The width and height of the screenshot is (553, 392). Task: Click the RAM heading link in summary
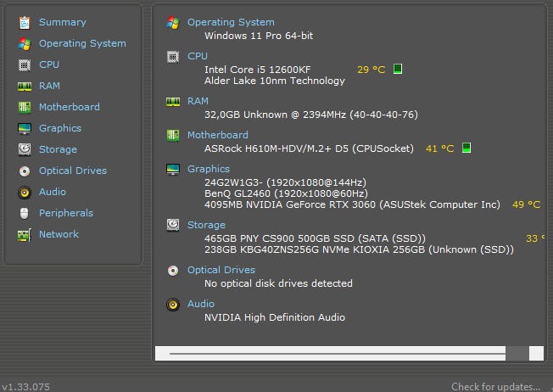198,101
